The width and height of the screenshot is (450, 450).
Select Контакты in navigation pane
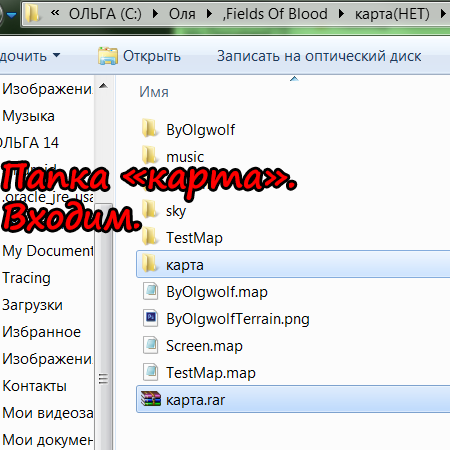[34, 386]
